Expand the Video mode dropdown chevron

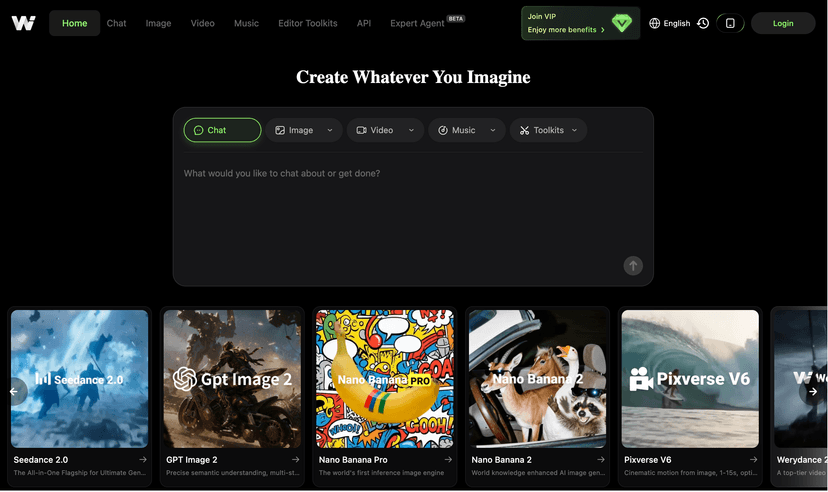411,130
